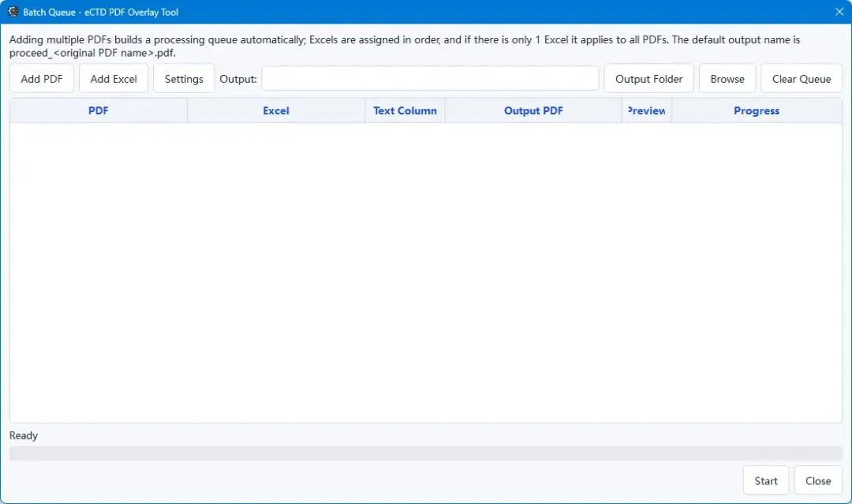Close the Batch Queue dialog
Screen dimensions: 852x504
pyautogui.click(x=818, y=480)
